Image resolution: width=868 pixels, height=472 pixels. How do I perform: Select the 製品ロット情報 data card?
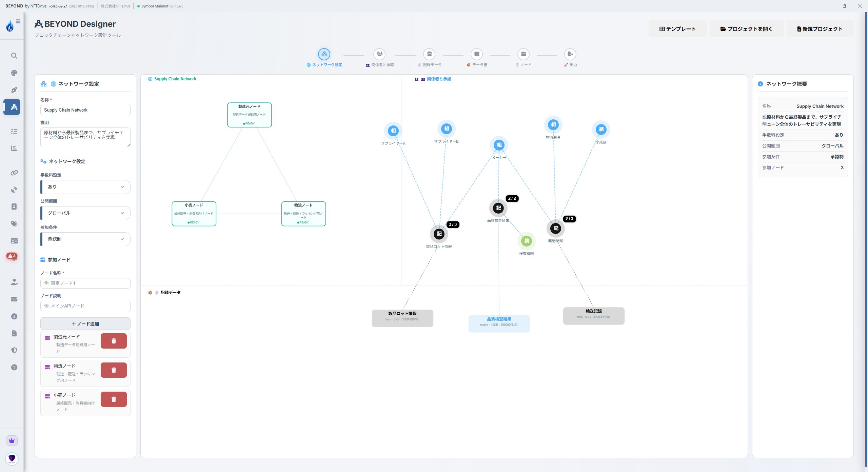pos(402,318)
